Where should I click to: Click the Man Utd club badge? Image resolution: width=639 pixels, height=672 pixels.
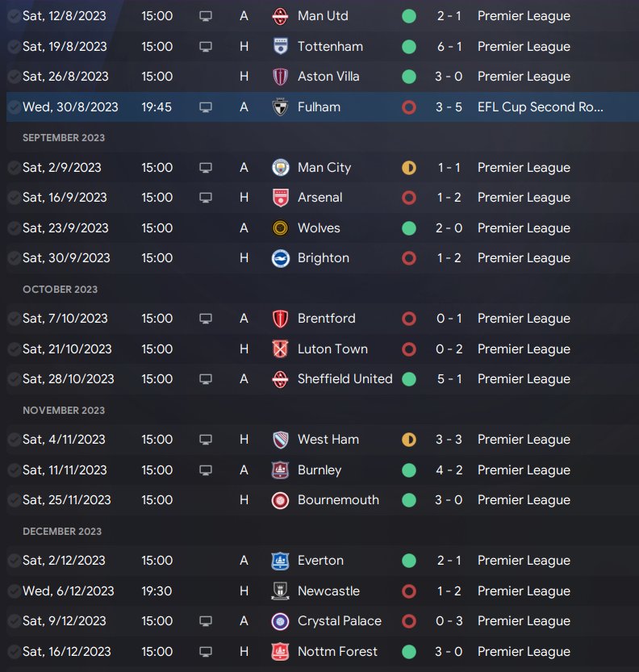click(280, 16)
